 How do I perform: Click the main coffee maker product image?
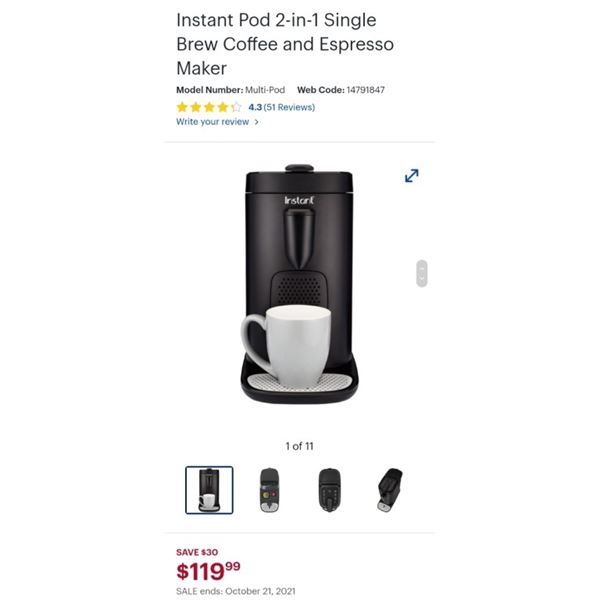(299, 284)
